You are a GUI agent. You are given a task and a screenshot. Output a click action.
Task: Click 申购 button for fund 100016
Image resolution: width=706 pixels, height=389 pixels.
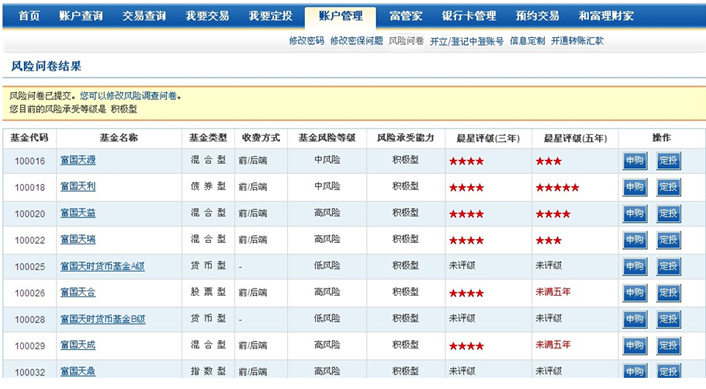[x=635, y=161]
